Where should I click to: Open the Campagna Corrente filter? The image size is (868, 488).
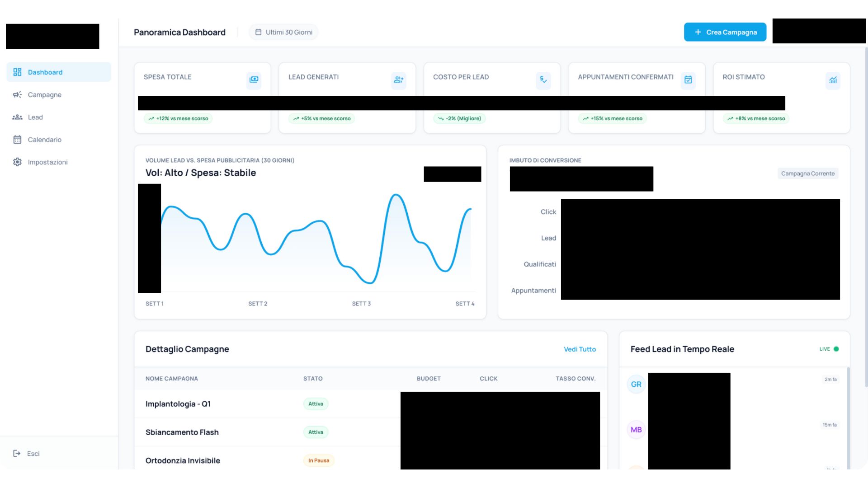pyautogui.click(x=808, y=173)
